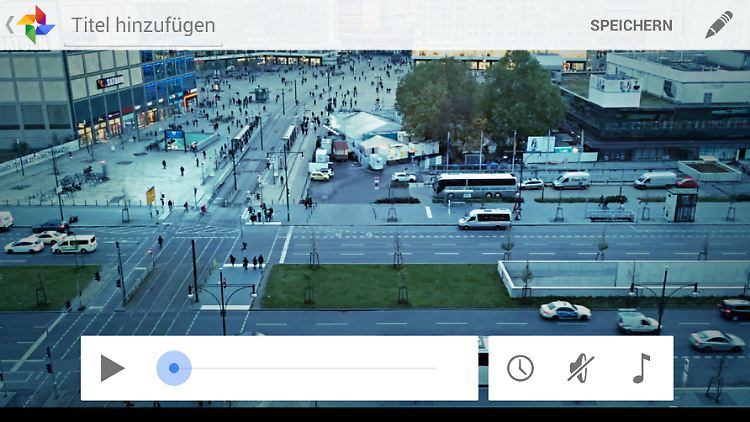Play the movie preview
Image resolution: width=750 pixels, height=422 pixels.
tap(112, 368)
